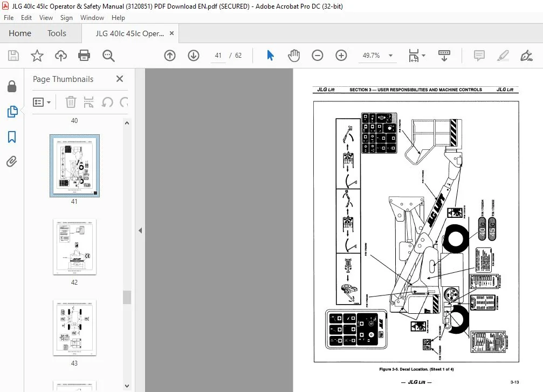Open thumbnails options dropdown menu
Viewport: 543px width, 392px height.
[42, 102]
